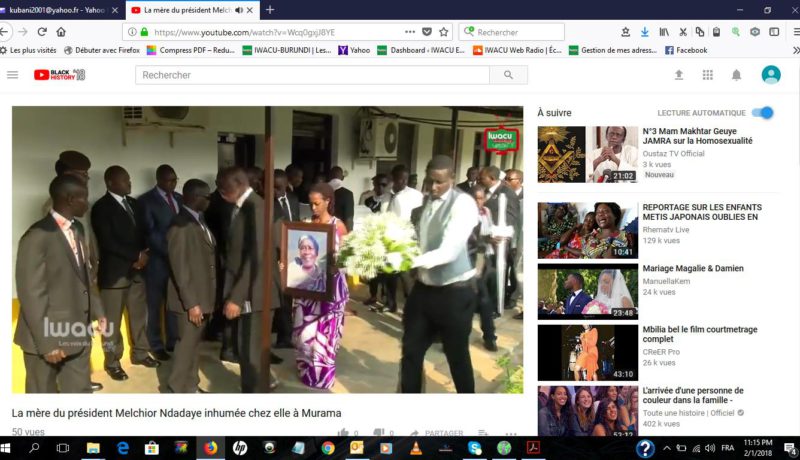This screenshot has height=460, width=800.
Task: Open the Rhematv Live channel name
Action: tap(666, 229)
